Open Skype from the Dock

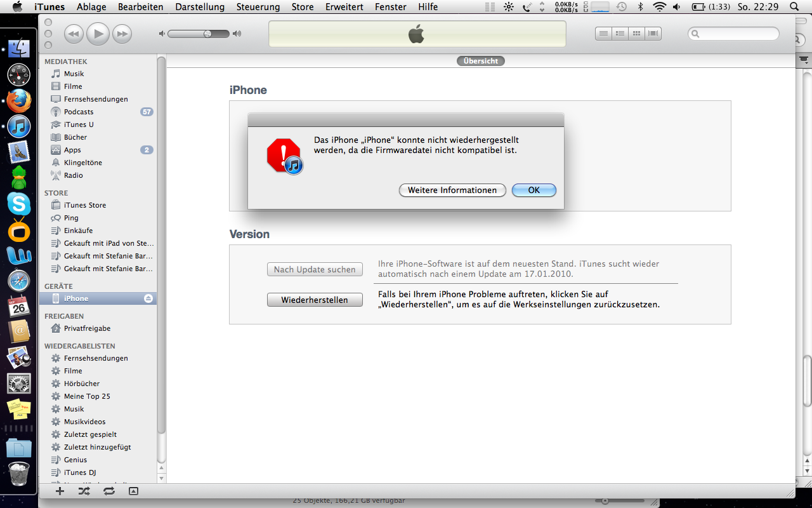coord(19,204)
